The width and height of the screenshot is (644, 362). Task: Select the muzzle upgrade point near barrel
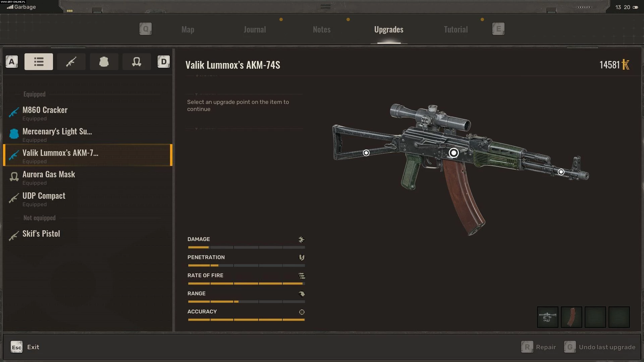[561, 172]
